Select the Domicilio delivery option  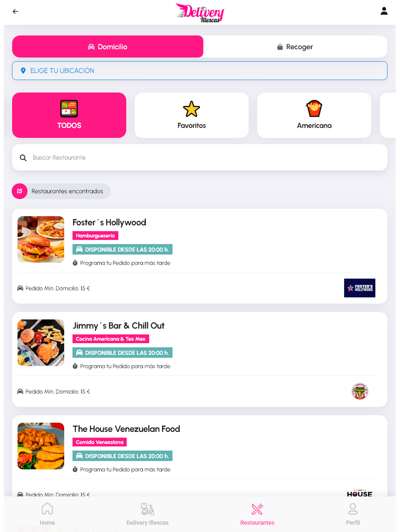108,46
